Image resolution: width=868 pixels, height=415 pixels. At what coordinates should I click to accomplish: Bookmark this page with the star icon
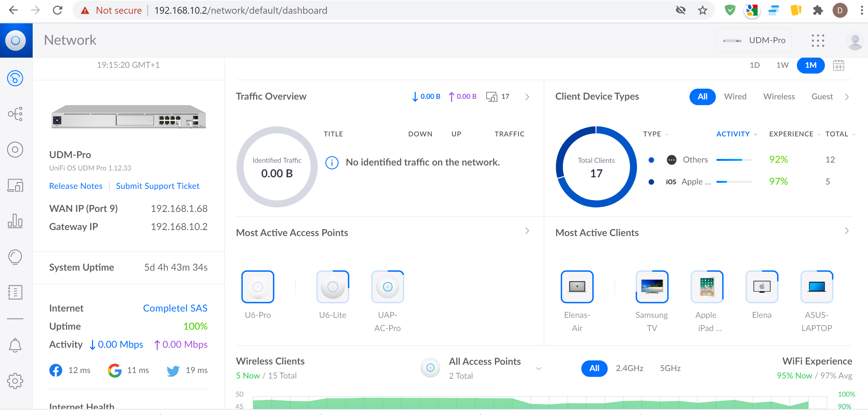pyautogui.click(x=702, y=10)
